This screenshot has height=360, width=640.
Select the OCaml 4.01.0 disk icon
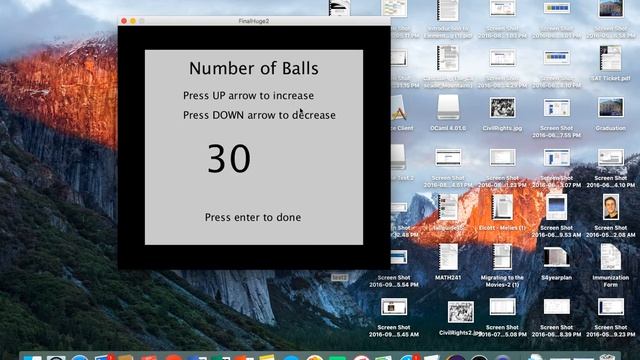[448, 108]
